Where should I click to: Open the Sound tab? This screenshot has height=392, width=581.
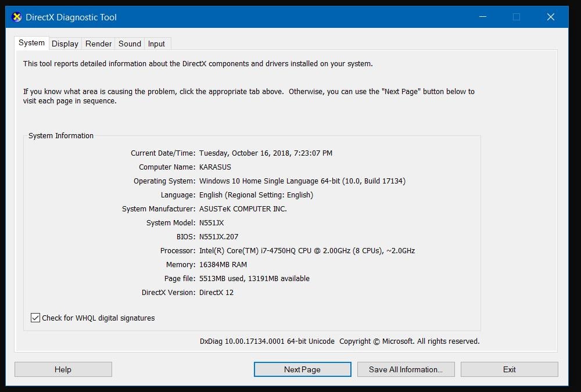[x=130, y=44]
